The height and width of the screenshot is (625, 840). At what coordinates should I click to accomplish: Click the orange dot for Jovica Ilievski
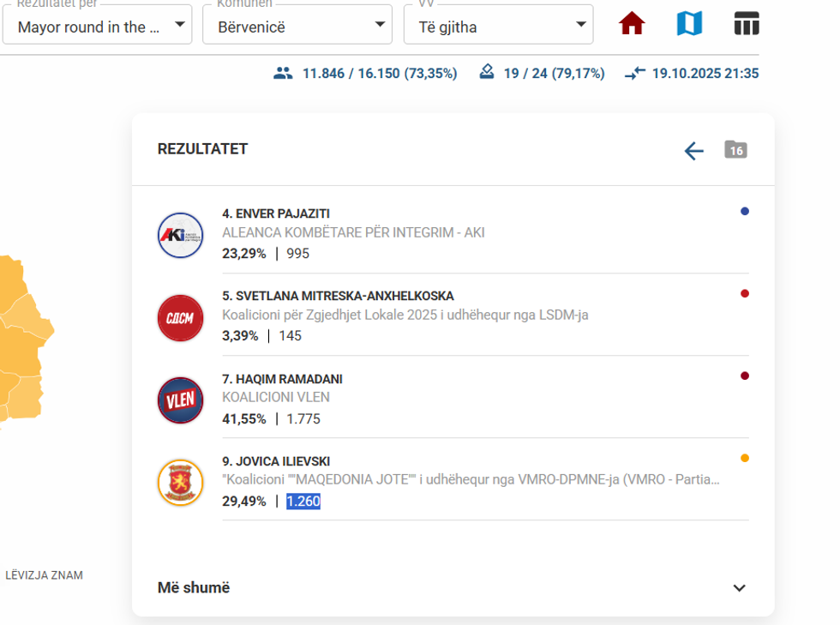tap(745, 459)
